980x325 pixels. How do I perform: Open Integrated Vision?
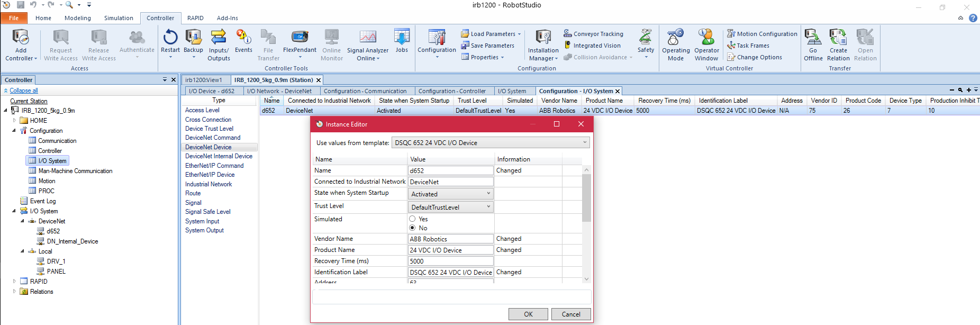click(592, 46)
